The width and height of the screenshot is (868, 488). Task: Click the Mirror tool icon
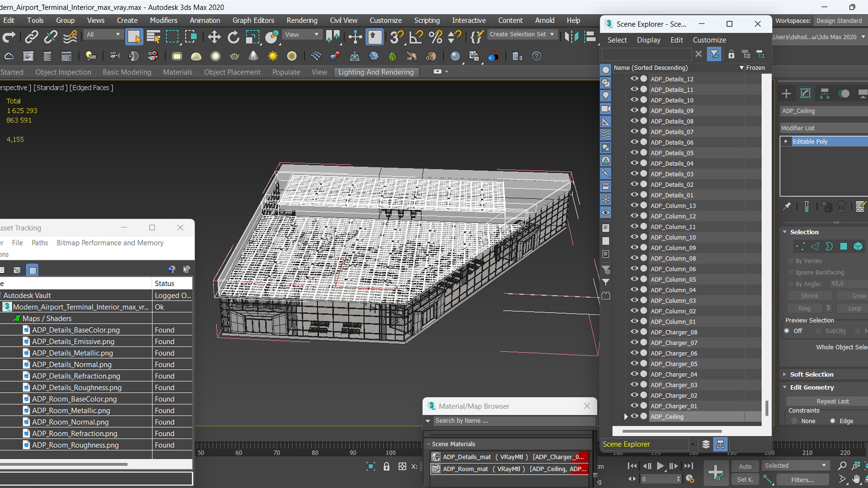coord(571,37)
